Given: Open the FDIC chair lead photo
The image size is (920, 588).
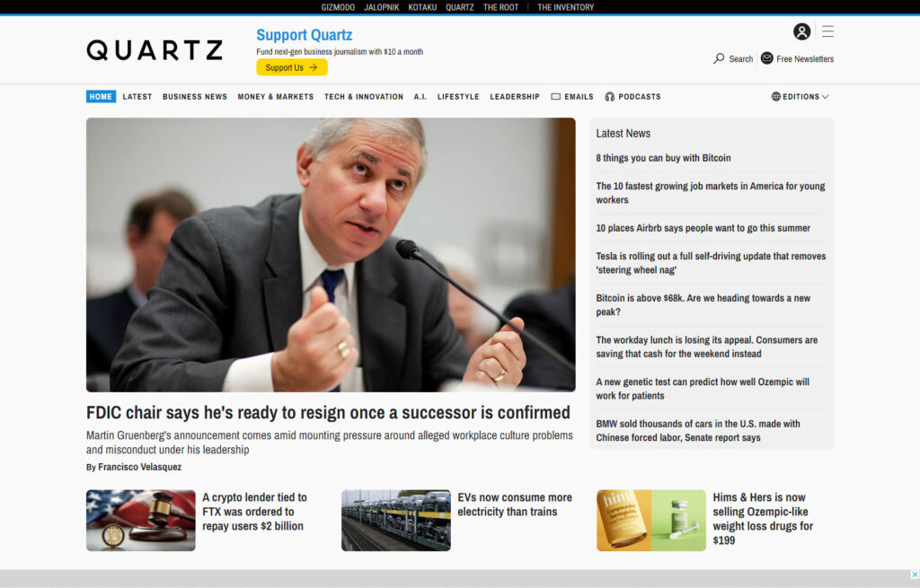Looking at the screenshot, I should click(331, 255).
